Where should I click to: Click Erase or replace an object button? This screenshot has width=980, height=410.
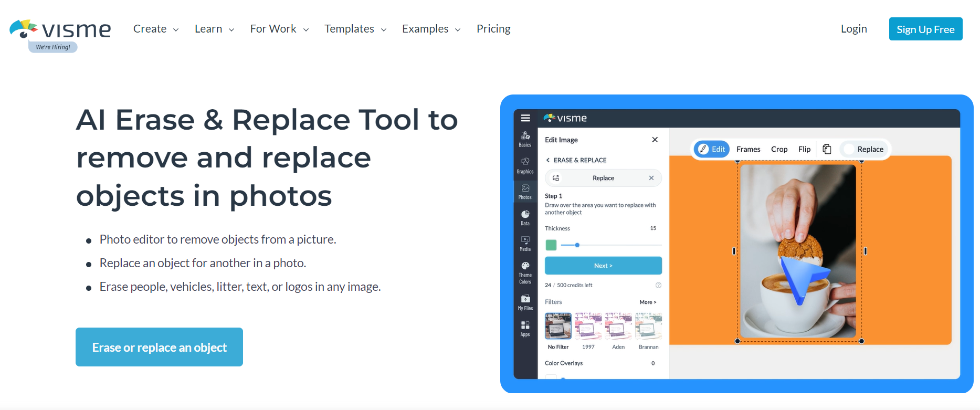(x=159, y=347)
